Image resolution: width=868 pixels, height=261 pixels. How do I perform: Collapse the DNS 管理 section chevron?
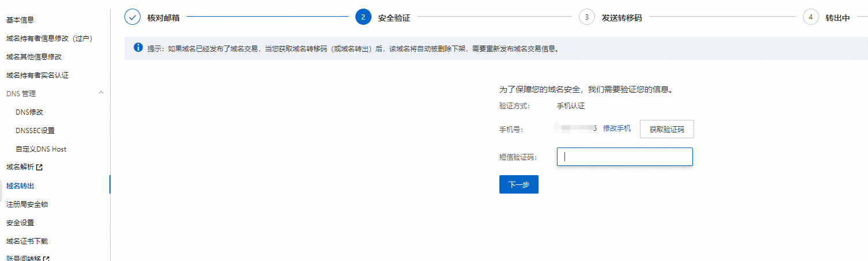[x=101, y=93]
